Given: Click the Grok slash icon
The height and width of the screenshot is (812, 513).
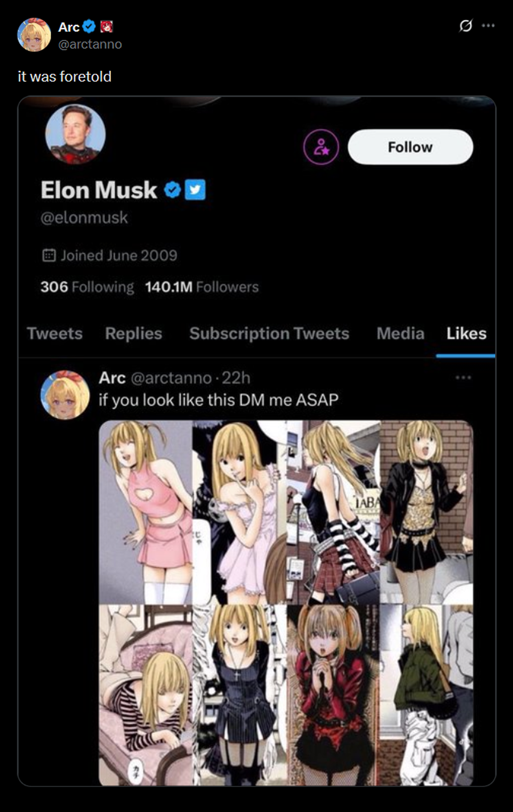Looking at the screenshot, I should [465, 26].
